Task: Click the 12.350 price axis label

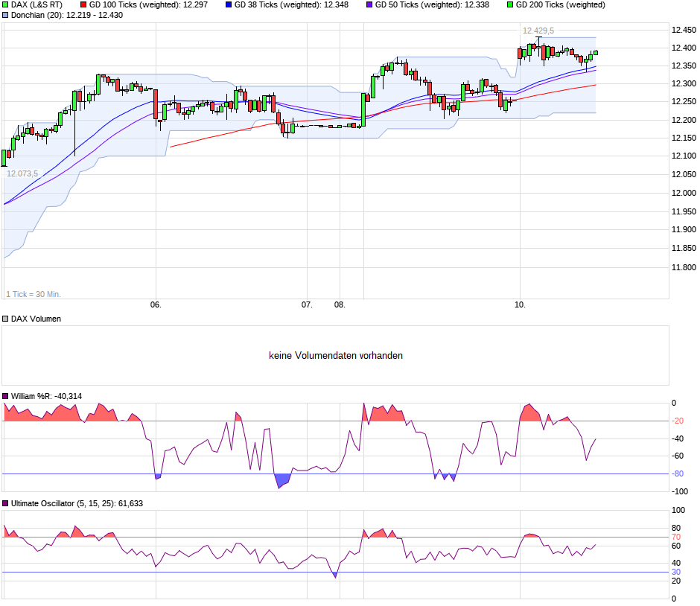Action: point(684,66)
